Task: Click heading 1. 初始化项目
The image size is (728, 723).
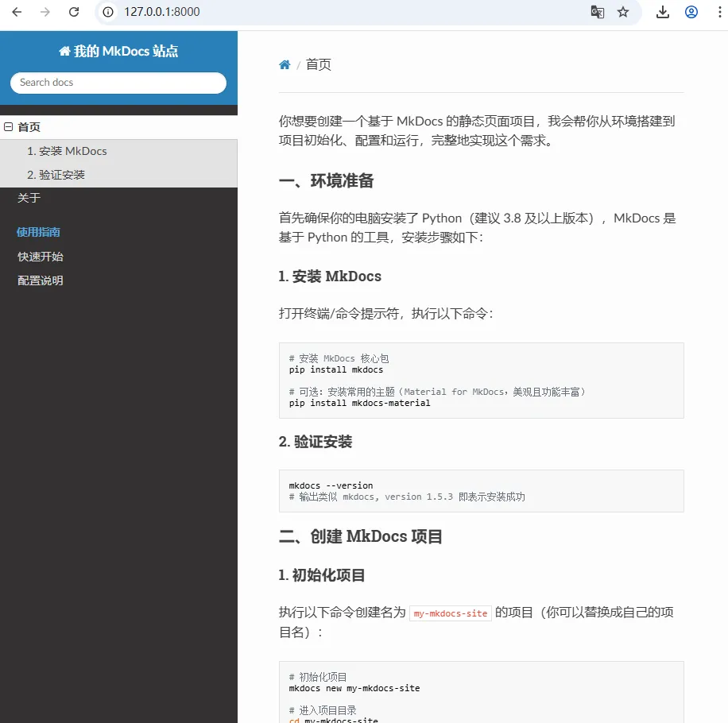Action: (321, 575)
